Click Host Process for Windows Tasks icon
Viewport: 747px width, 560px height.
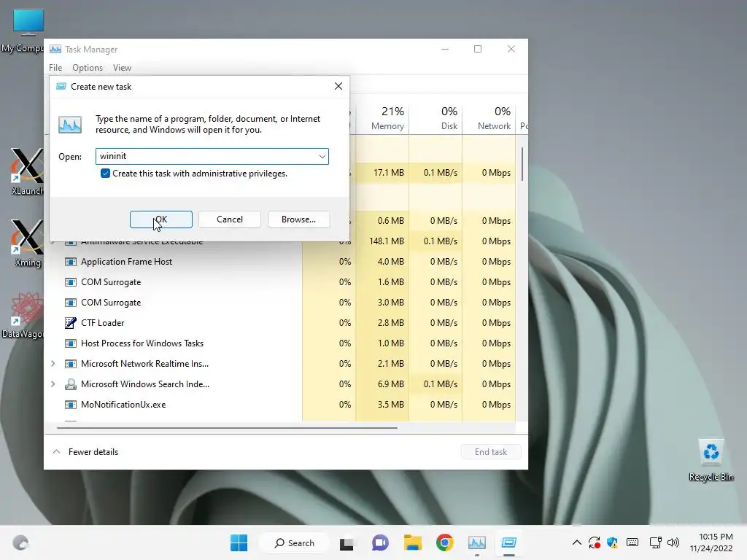(x=71, y=343)
